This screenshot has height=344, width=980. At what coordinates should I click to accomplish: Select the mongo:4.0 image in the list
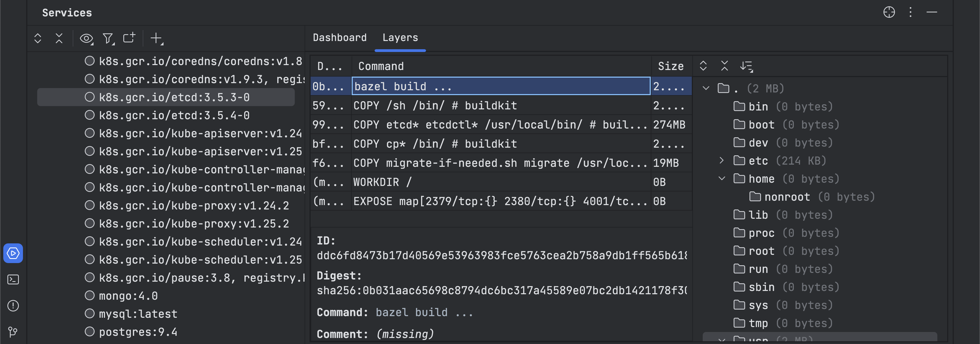tap(128, 296)
